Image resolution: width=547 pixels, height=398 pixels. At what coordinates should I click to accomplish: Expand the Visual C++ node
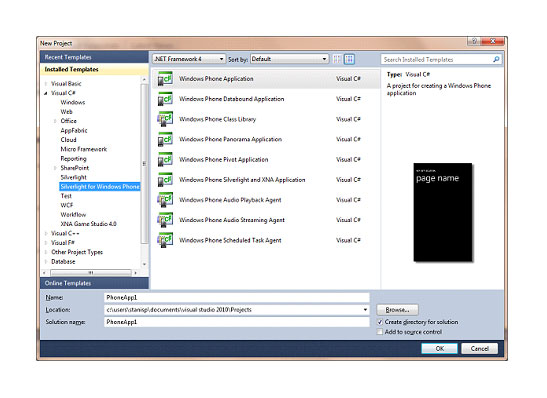coord(46,233)
